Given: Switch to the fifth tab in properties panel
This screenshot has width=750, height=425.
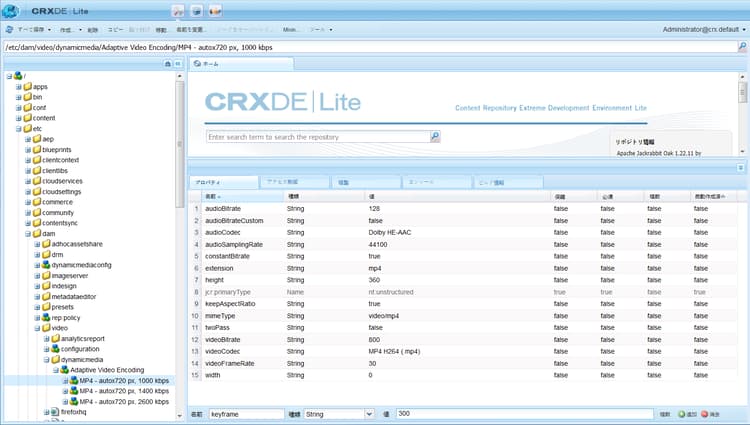Looking at the screenshot, I should click(x=508, y=182).
